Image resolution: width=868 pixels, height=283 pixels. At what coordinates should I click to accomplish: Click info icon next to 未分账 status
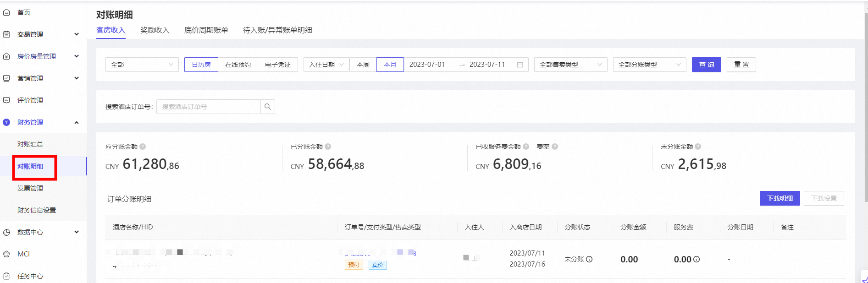click(590, 259)
